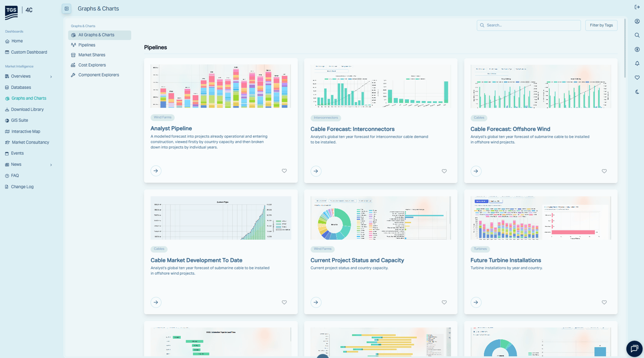Screen dimensions: 644x358
Task: Open the user profile icon
Action: point(637,21)
